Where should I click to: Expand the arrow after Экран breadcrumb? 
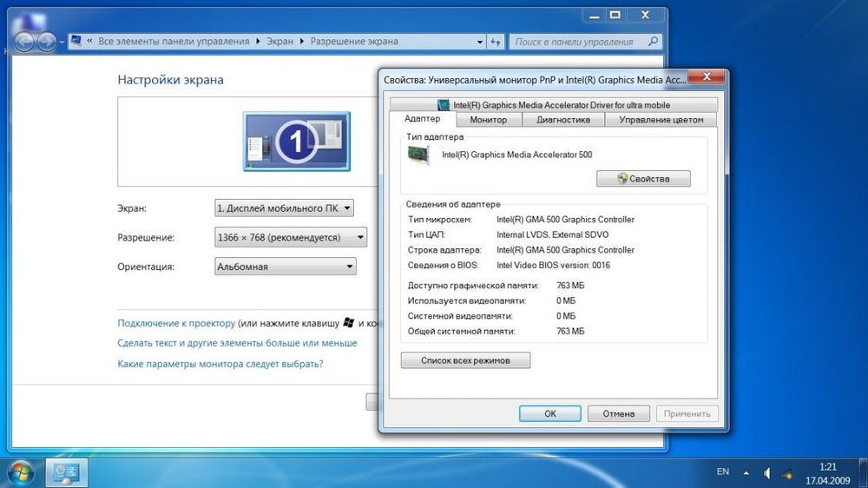click(302, 42)
